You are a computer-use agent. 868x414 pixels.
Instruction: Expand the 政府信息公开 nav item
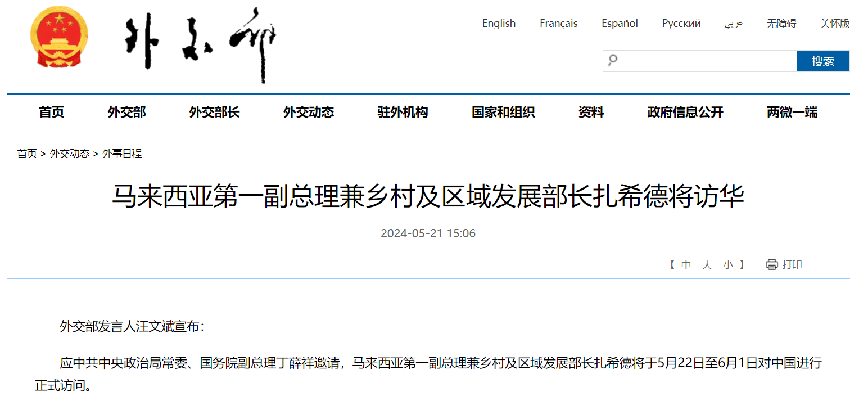tap(685, 112)
